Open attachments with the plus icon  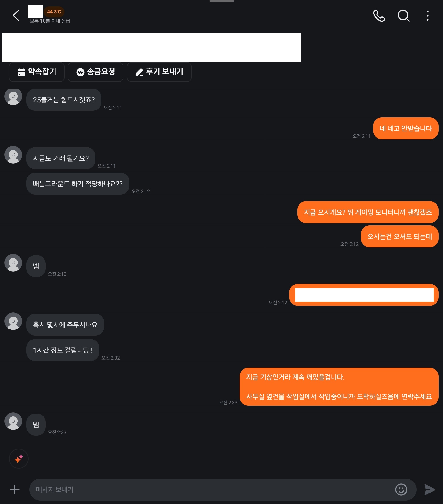tap(15, 489)
